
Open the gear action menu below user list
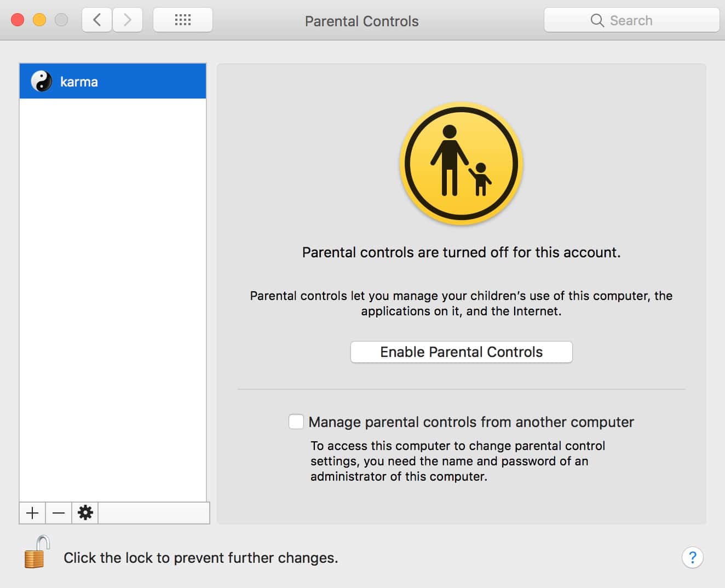pos(85,513)
